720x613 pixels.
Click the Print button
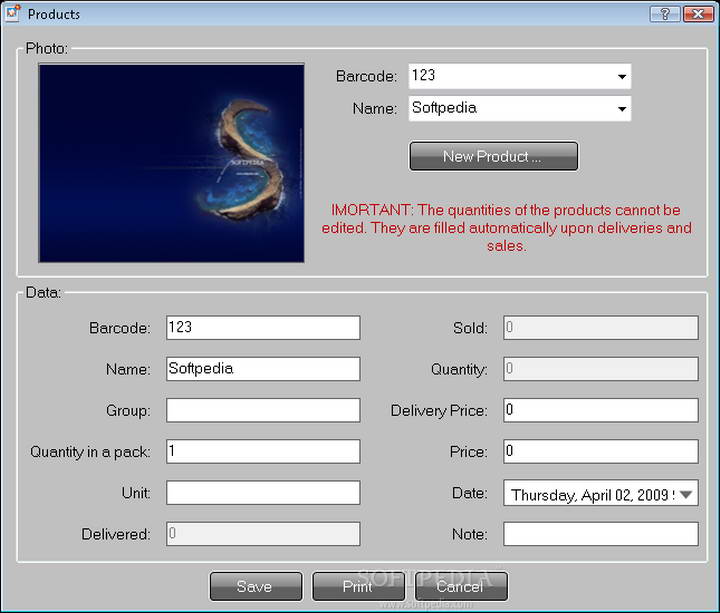tap(359, 586)
